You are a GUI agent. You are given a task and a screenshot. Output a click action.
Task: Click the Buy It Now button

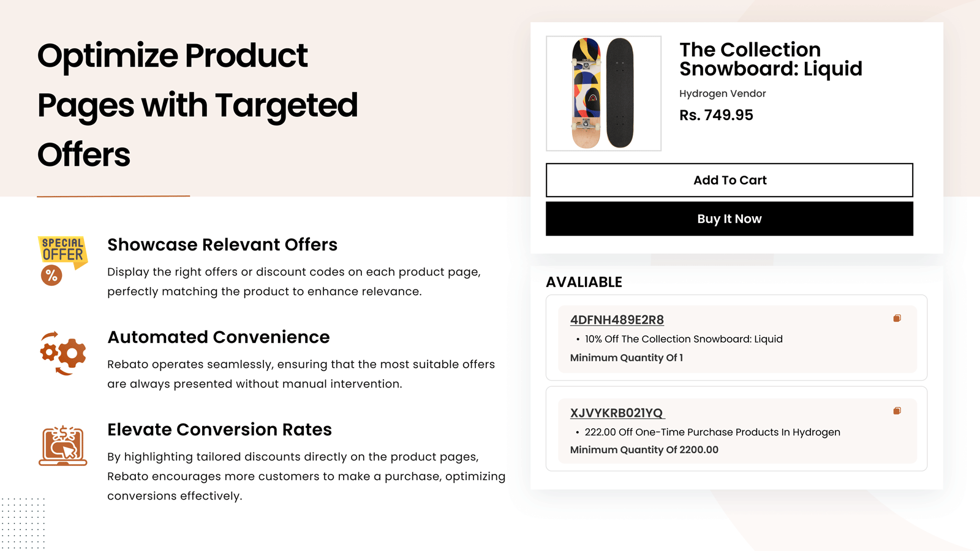click(x=729, y=219)
